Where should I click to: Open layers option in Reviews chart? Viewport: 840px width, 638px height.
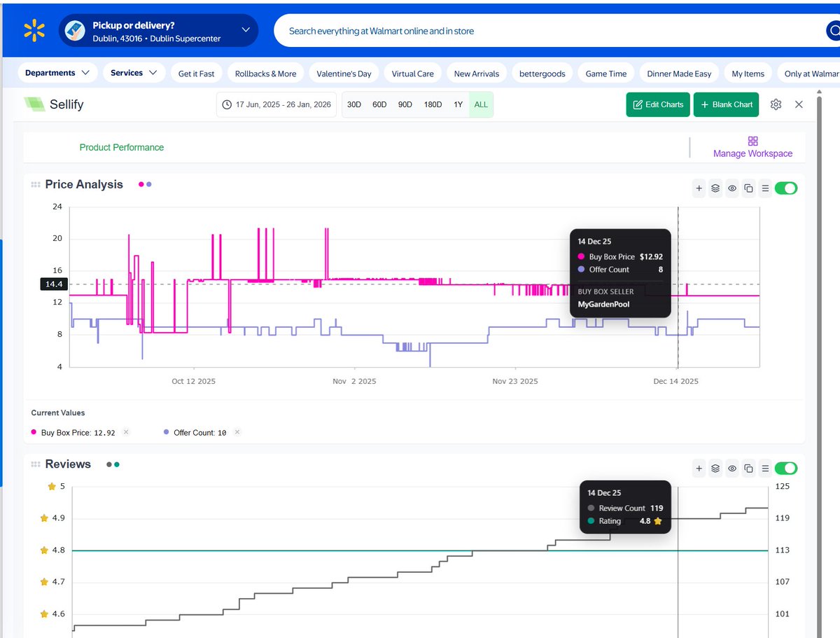[715, 469]
